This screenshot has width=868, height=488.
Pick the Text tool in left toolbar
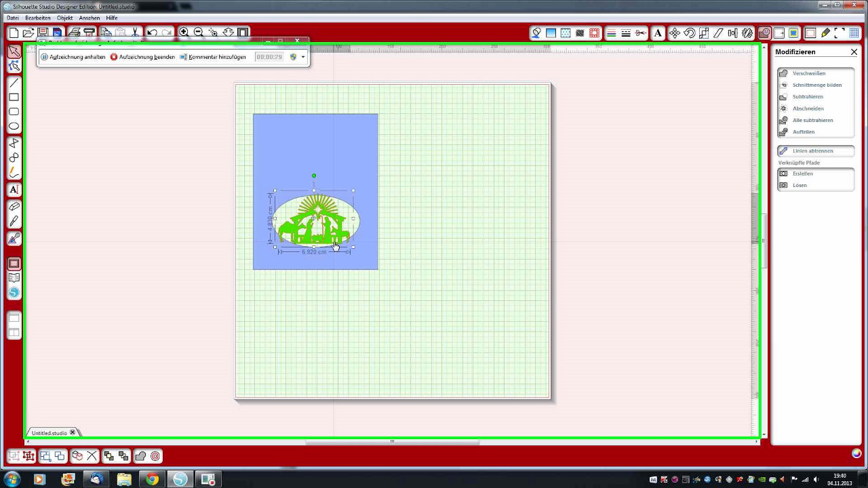point(14,190)
